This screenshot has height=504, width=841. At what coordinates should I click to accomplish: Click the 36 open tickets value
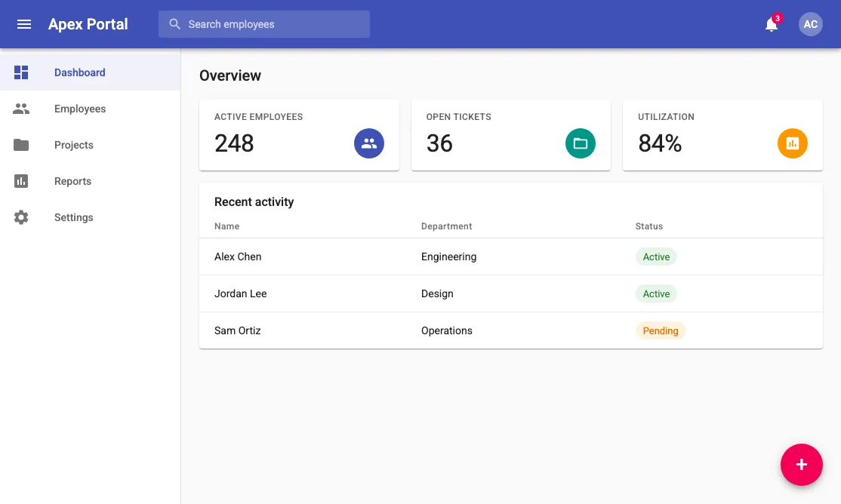(439, 143)
